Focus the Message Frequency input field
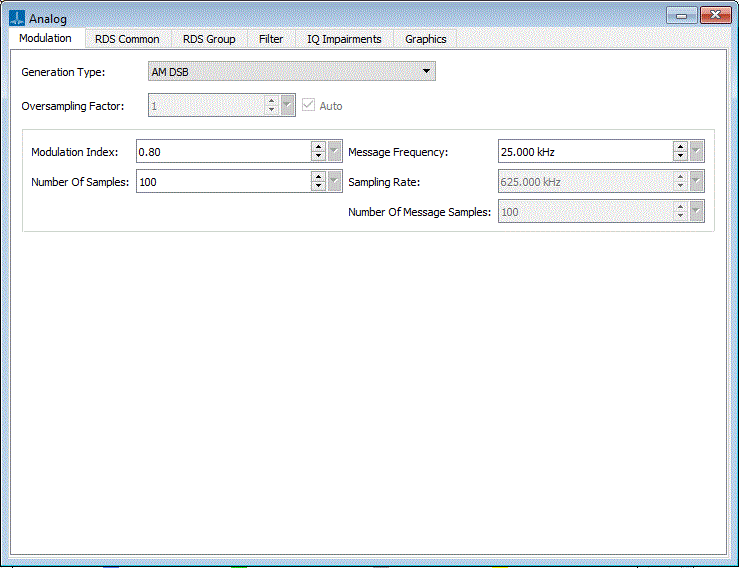Image resolution: width=739 pixels, height=568 pixels. [584, 152]
